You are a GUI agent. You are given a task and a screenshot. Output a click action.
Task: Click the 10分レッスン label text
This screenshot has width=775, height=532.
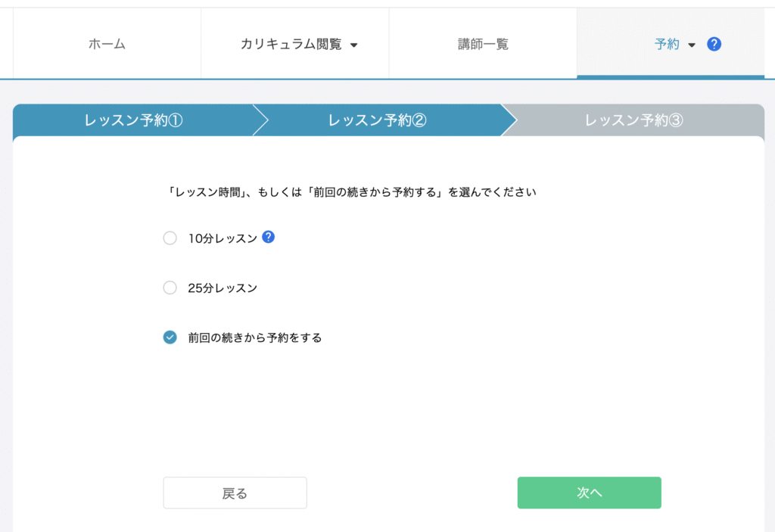(x=223, y=238)
